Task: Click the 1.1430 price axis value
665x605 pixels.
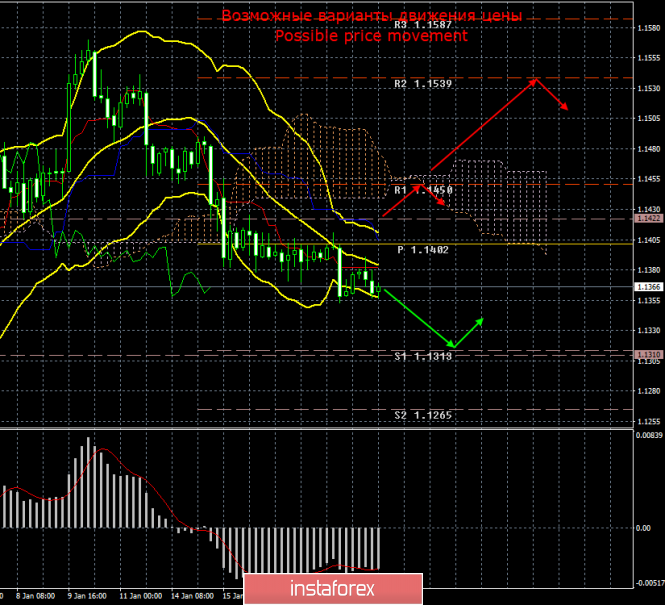Action: [649, 209]
